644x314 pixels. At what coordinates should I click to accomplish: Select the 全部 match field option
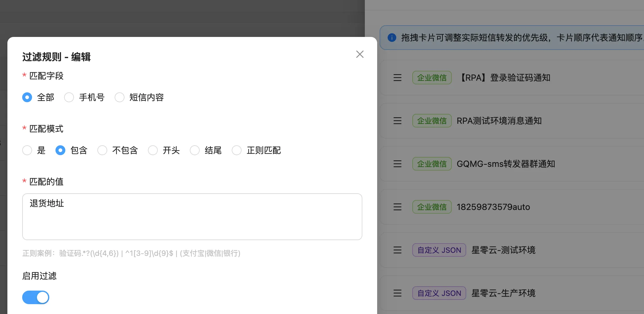pyautogui.click(x=27, y=97)
